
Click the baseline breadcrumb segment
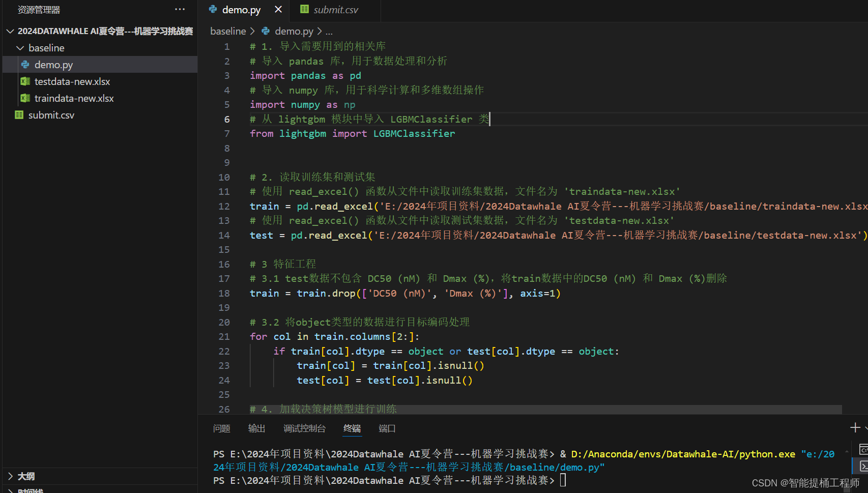(228, 31)
